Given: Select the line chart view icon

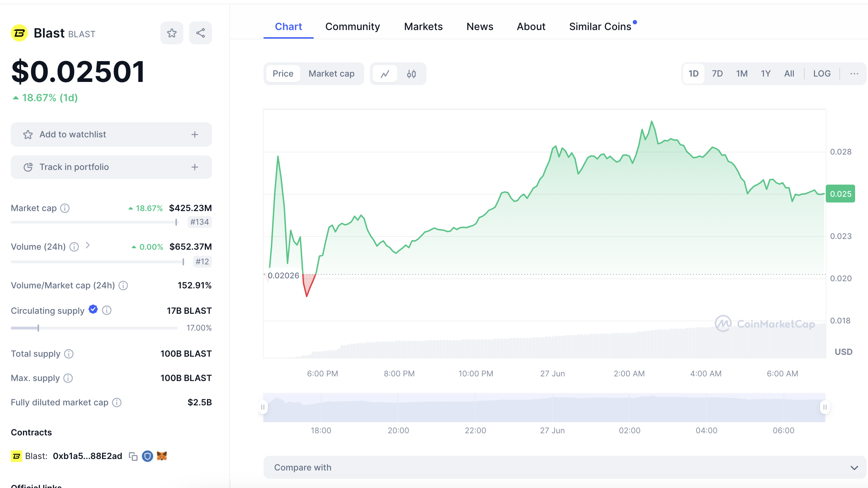Looking at the screenshot, I should (385, 74).
